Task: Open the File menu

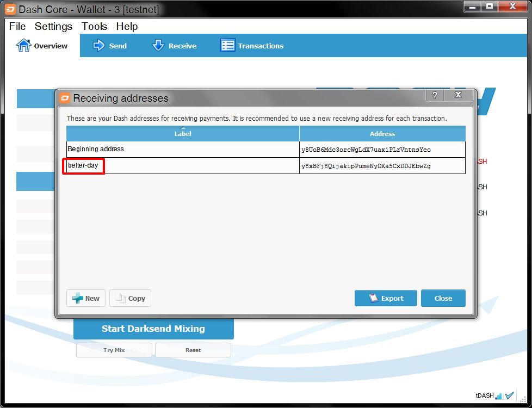Action: [17, 27]
